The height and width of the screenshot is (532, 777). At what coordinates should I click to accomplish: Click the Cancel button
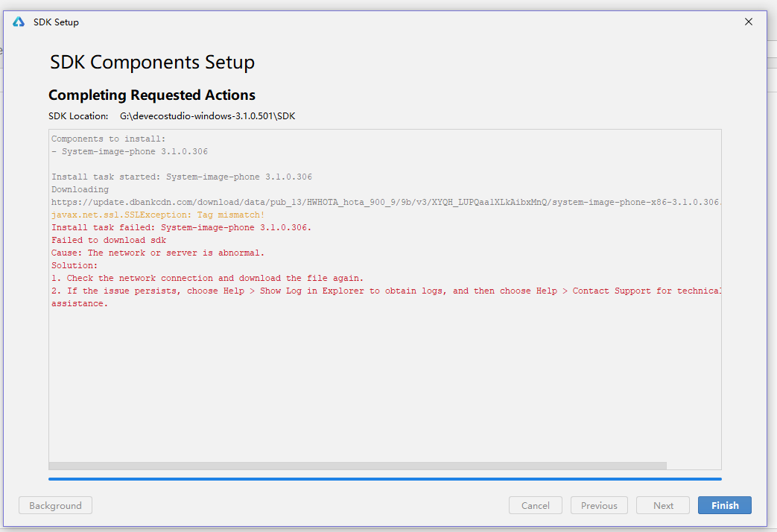click(535, 505)
